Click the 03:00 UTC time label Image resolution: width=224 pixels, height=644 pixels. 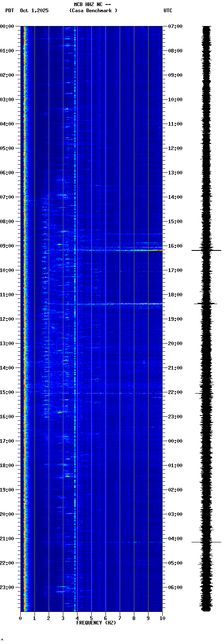coord(175,514)
